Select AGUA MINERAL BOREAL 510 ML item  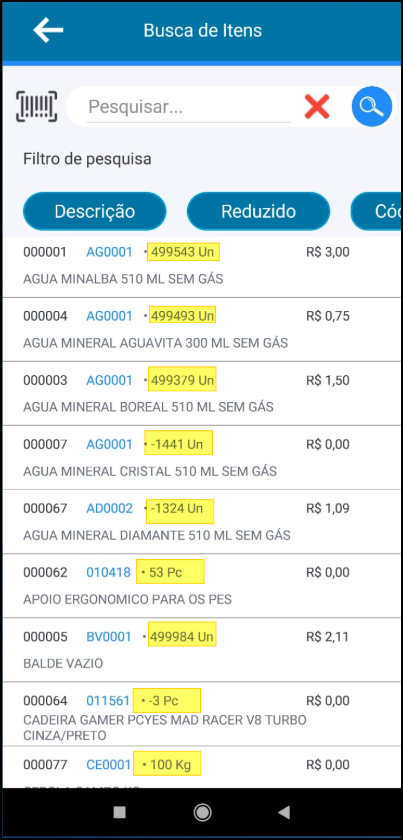202,394
